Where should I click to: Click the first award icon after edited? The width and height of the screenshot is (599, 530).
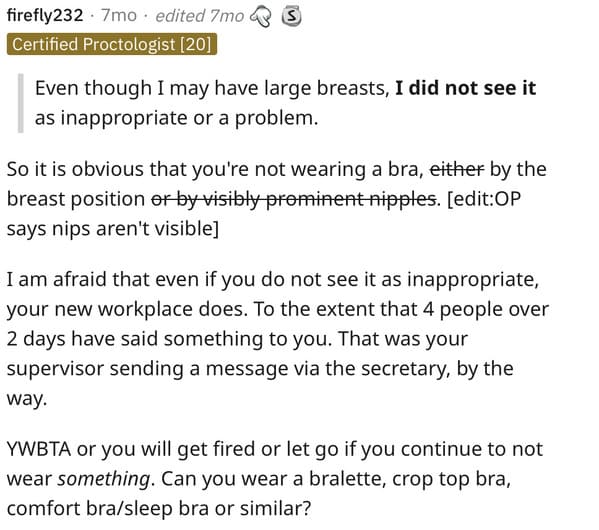point(261,17)
